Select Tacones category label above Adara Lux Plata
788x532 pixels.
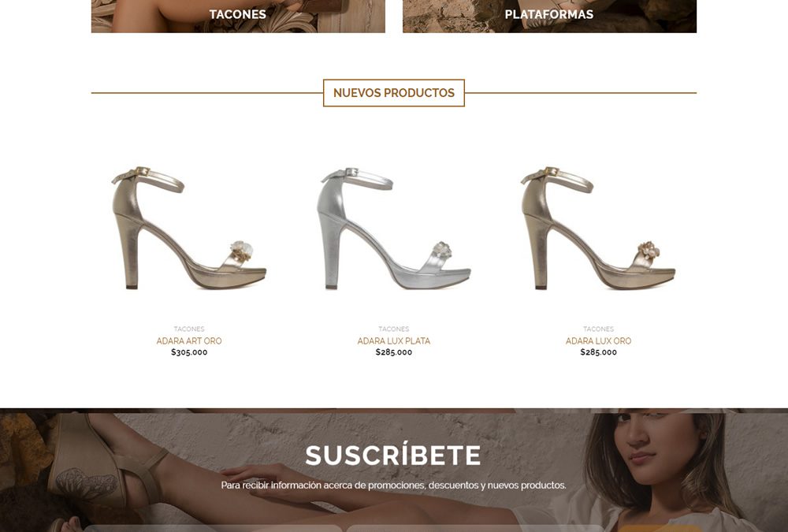(393, 329)
